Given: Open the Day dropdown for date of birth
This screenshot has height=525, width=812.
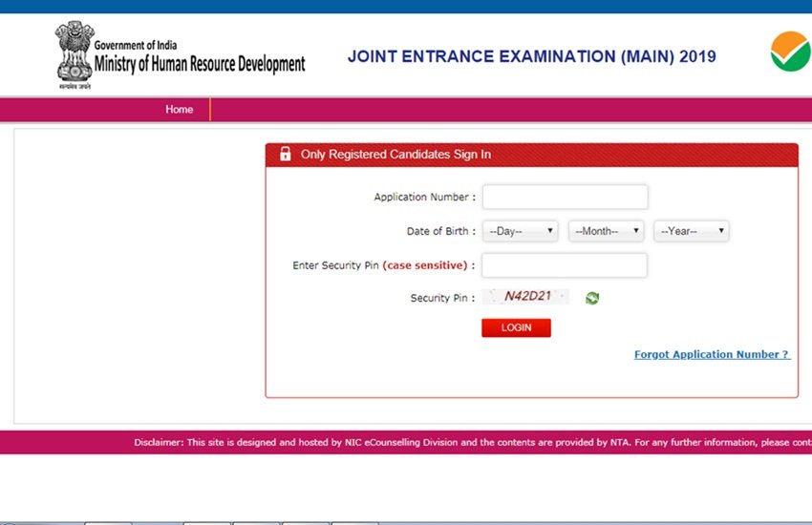Looking at the screenshot, I should point(520,231).
